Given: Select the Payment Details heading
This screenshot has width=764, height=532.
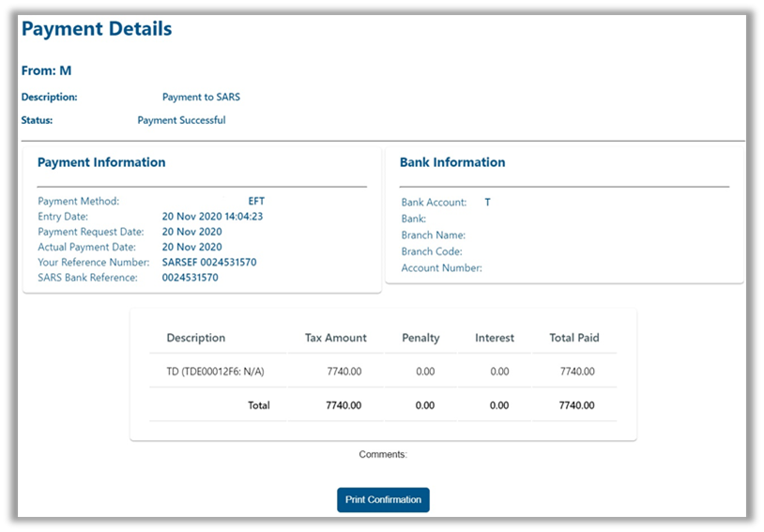Looking at the screenshot, I should (x=97, y=29).
